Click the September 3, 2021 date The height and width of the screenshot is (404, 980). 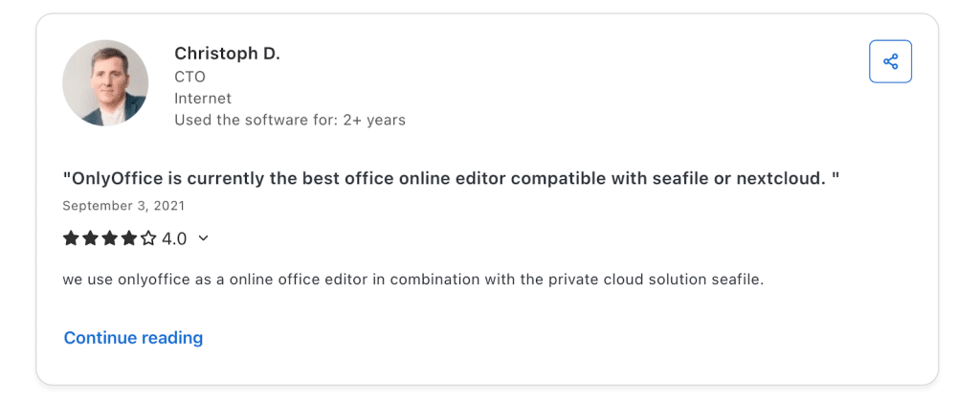coord(123,206)
